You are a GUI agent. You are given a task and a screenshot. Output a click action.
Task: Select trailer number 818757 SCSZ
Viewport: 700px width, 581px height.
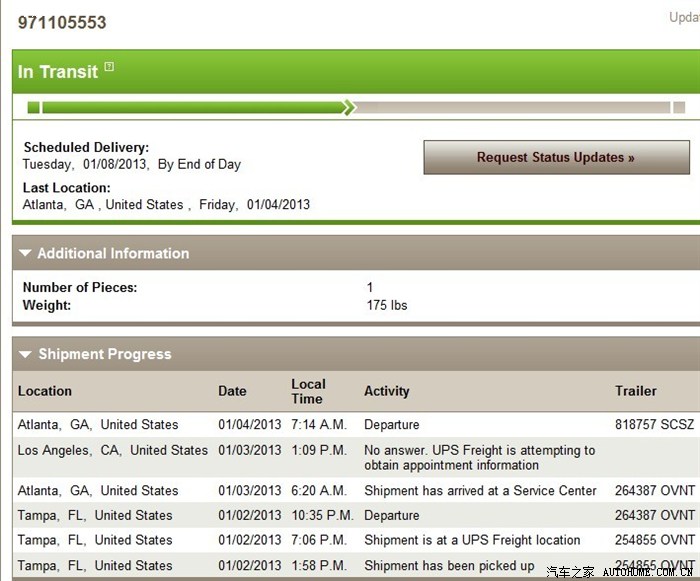pos(654,425)
